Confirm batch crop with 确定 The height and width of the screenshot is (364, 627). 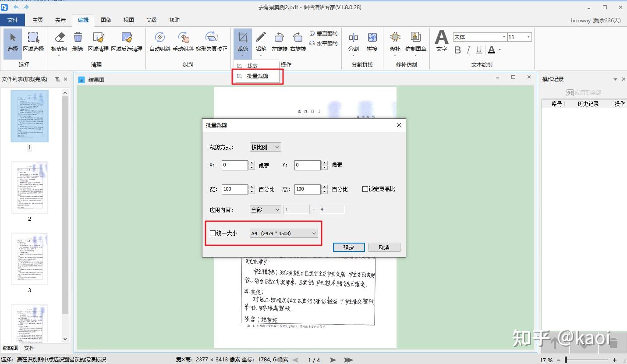349,247
